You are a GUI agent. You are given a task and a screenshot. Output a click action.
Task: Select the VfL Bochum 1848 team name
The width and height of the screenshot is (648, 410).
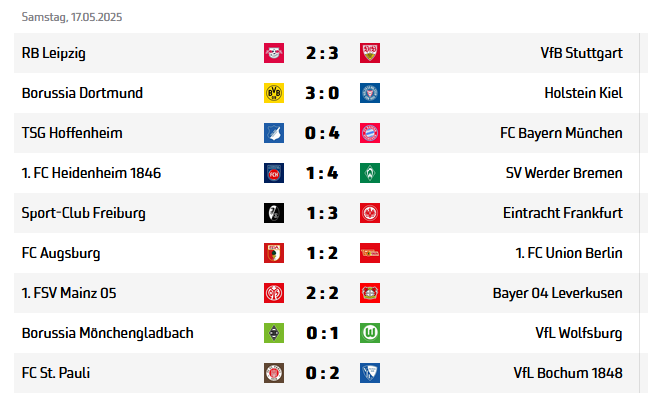point(568,373)
